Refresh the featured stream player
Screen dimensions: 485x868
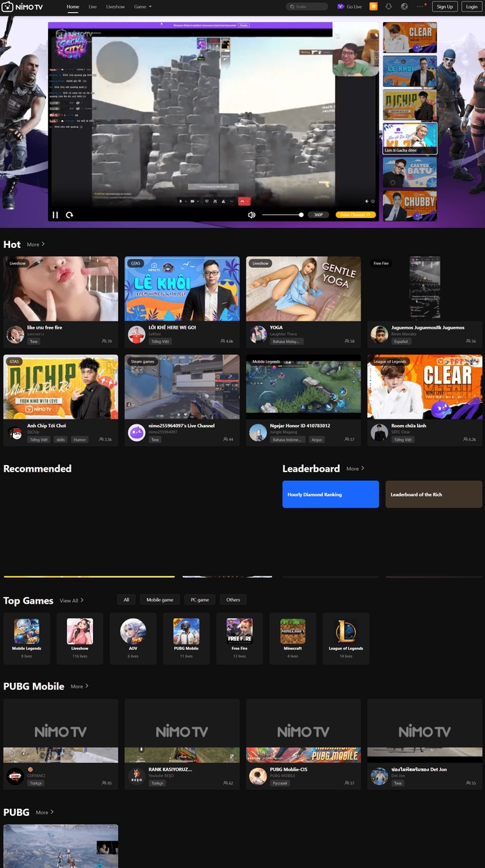coord(69,215)
